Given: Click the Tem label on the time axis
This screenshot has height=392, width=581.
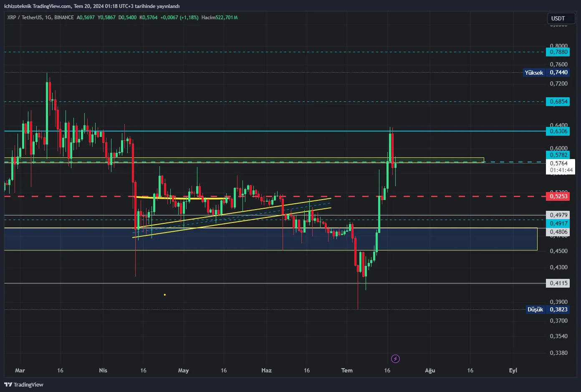Looking at the screenshot, I should point(347,370).
